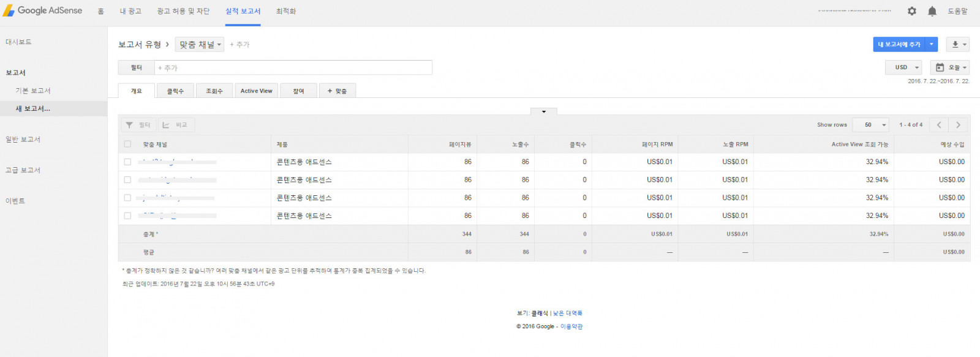This screenshot has height=357, width=980.
Task: Click the download report icon
Action: click(955, 44)
